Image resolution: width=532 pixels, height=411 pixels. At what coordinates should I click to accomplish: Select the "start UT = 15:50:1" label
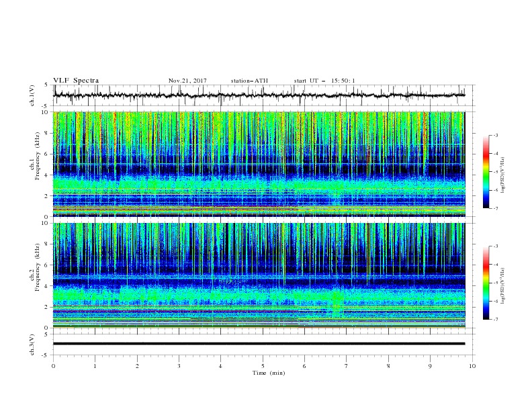coord(324,81)
